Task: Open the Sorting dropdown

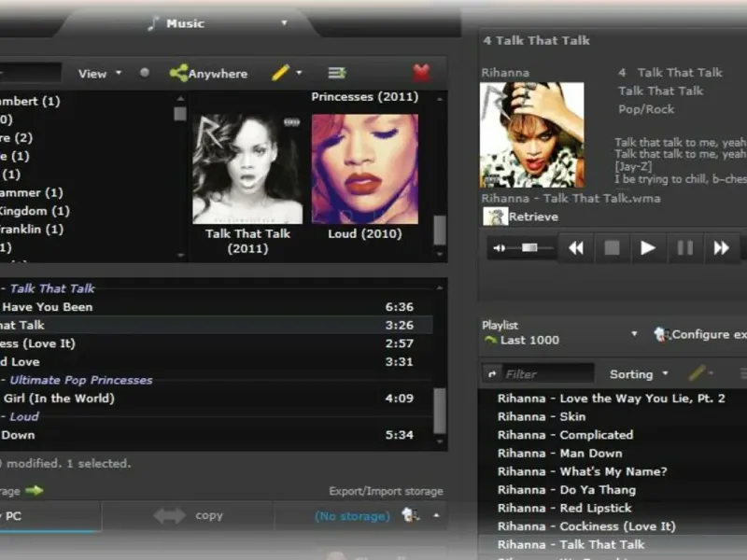Action: click(639, 374)
